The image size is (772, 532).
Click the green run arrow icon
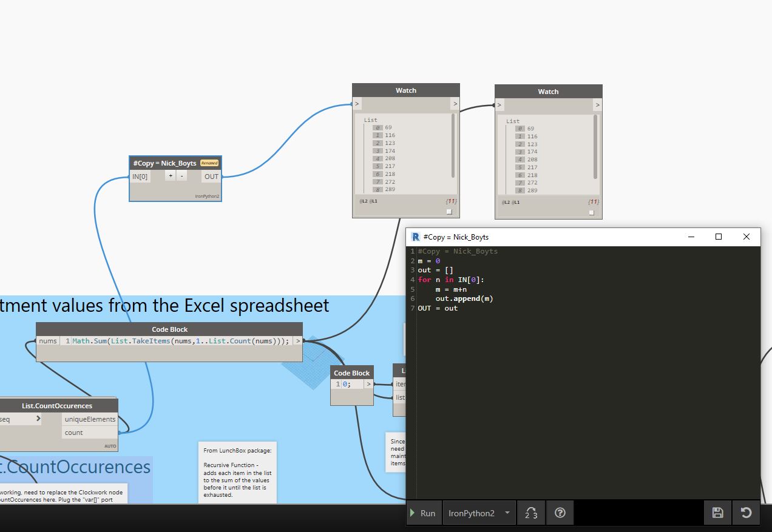click(x=414, y=513)
